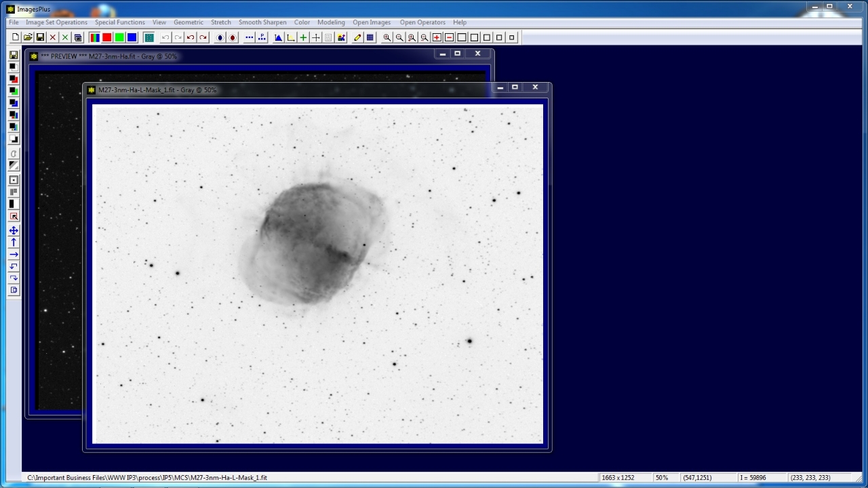This screenshot has width=868, height=488.
Task: Open the Image Set Operations menu
Action: click(56, 22)
